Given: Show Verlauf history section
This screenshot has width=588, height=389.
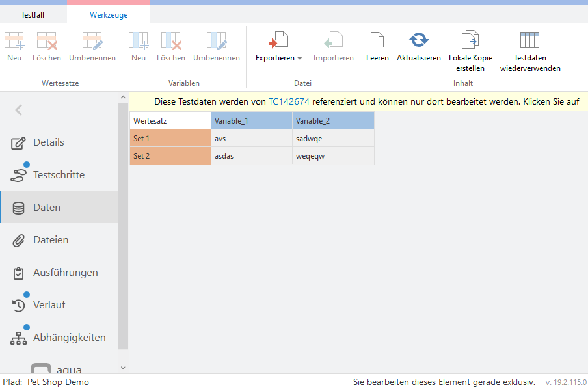Looking at the screenshot, I should (49, 305).
